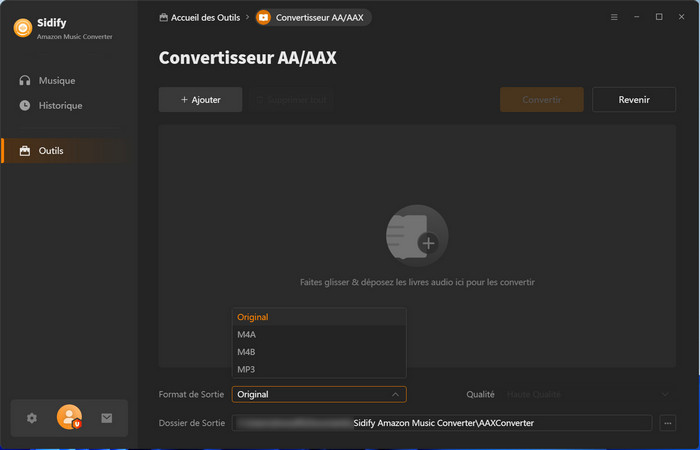
Task: Open the mail feedback icon
Action: tap(107, 418)
